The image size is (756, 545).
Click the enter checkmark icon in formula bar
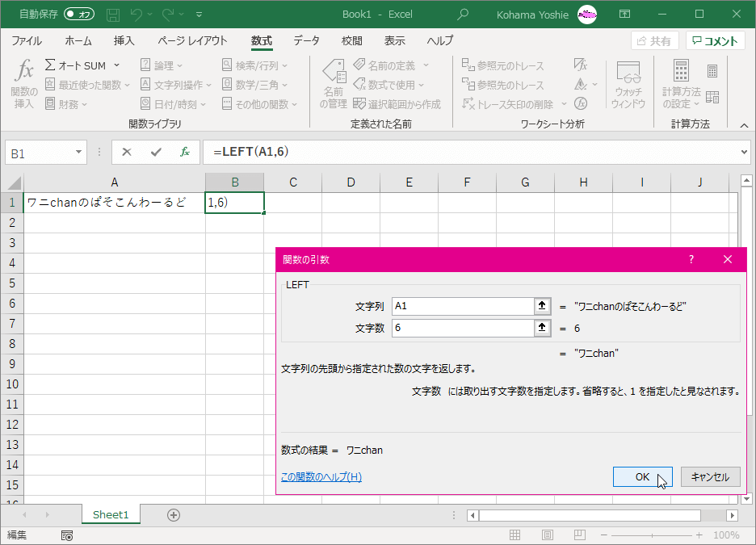click(156, 152)
